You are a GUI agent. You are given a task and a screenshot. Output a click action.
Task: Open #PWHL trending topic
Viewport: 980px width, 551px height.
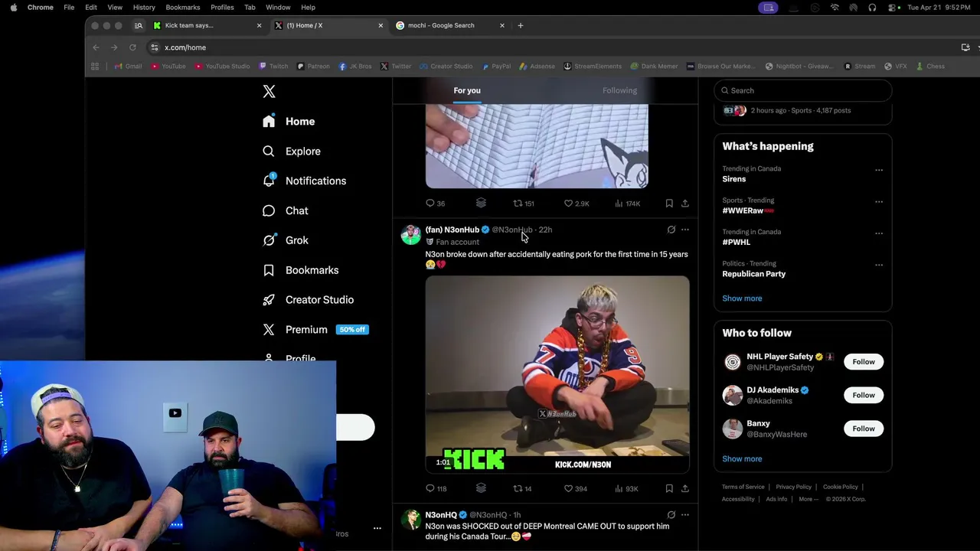click(x=736, y=242)
